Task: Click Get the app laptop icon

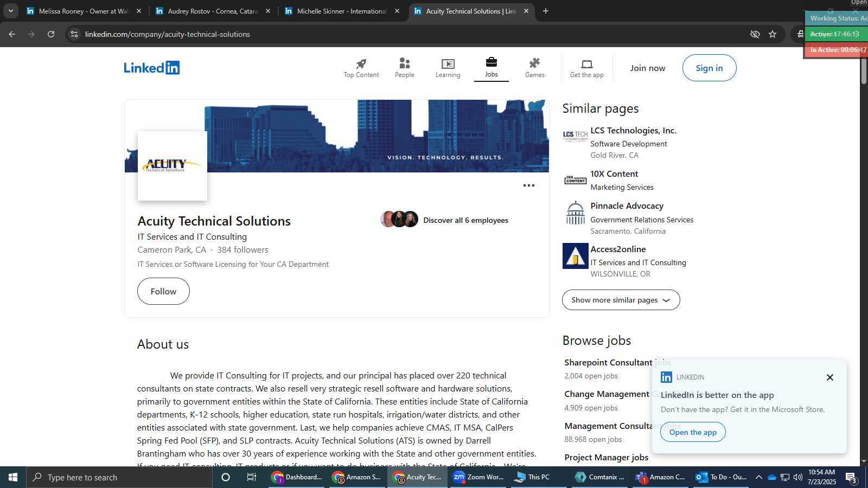Action: pyautogui.click(x=587, y=68)
